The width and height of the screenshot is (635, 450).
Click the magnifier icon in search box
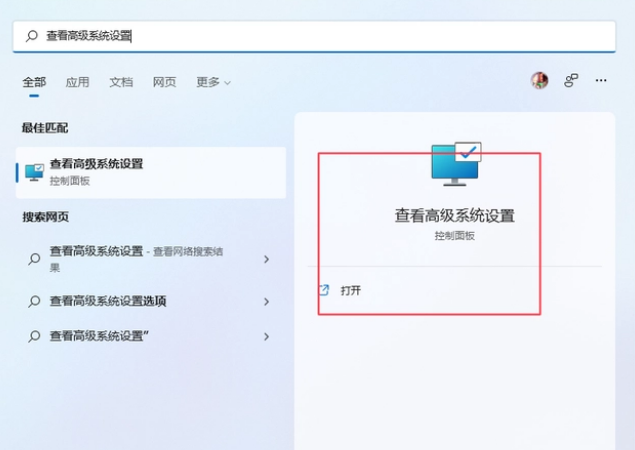[32, 36]
